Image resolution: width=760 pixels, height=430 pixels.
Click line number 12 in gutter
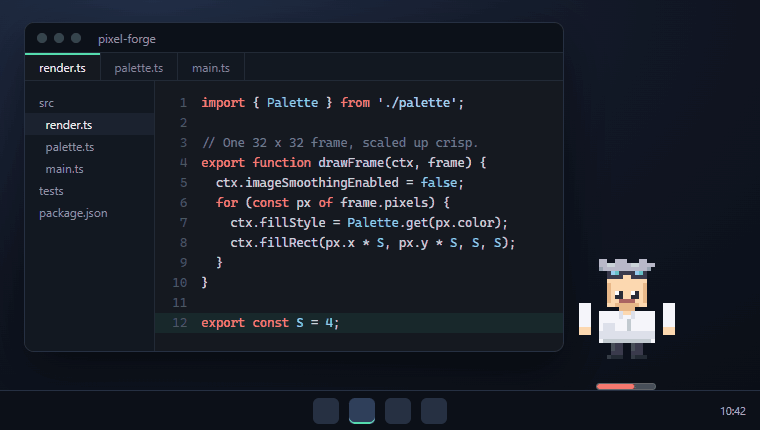coord(180,323)
